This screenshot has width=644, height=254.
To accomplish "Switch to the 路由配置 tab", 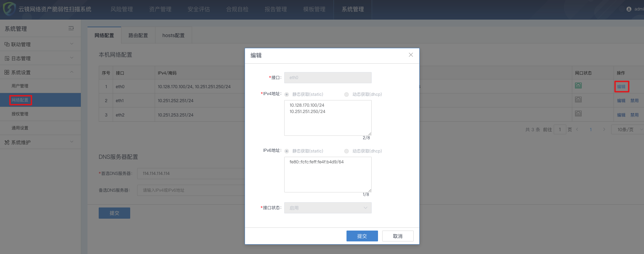I will (138, 35).
